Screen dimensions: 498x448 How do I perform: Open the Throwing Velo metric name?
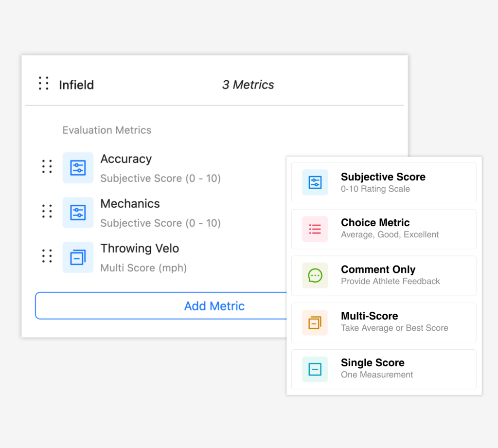[x=140, y=249]
